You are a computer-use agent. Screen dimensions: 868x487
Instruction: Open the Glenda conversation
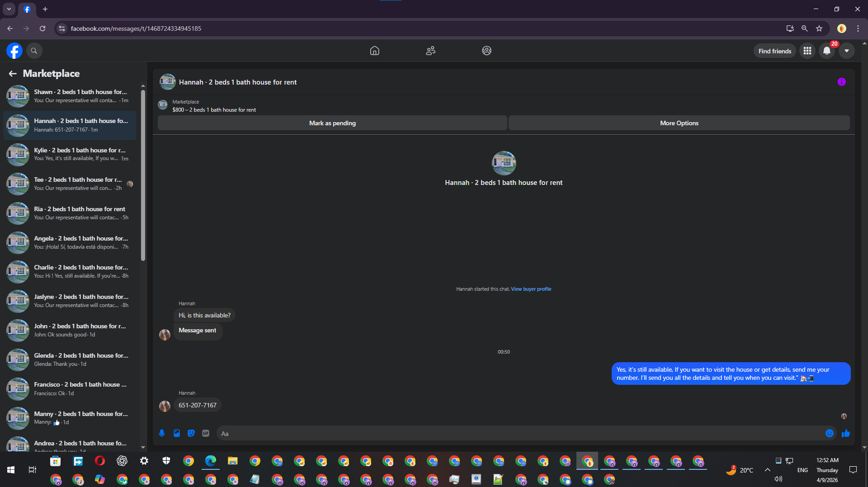pos(70,359)
